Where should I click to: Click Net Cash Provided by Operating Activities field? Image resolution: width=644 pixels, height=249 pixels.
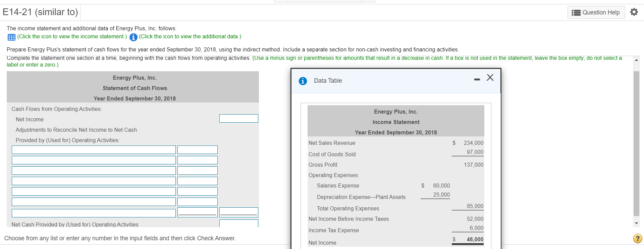(239, 223)
